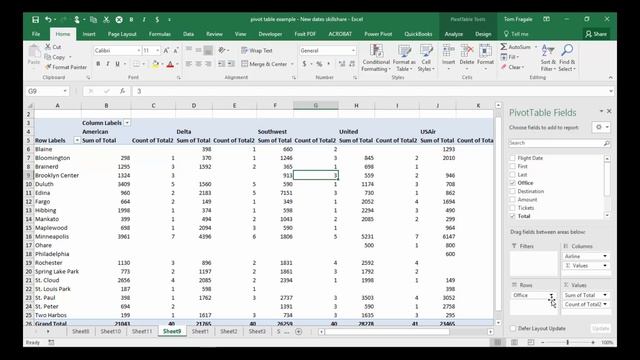Click the Save icon in quick access toolbar
Screen dimensions: 640x360
pyautogui.click(x=36, y=19)
